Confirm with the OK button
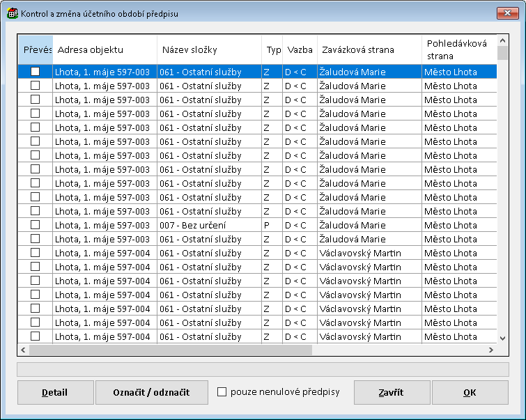Screen dimensions: 526x420 point(470,392)
